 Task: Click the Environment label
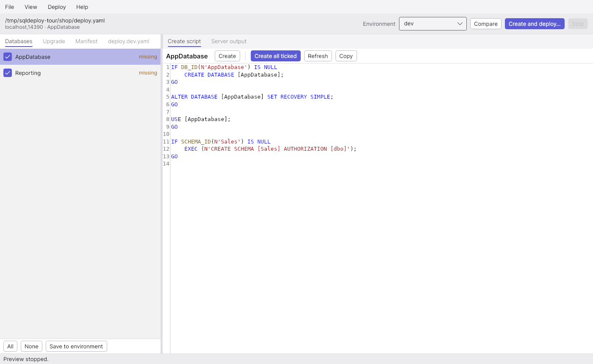[379, 24]
